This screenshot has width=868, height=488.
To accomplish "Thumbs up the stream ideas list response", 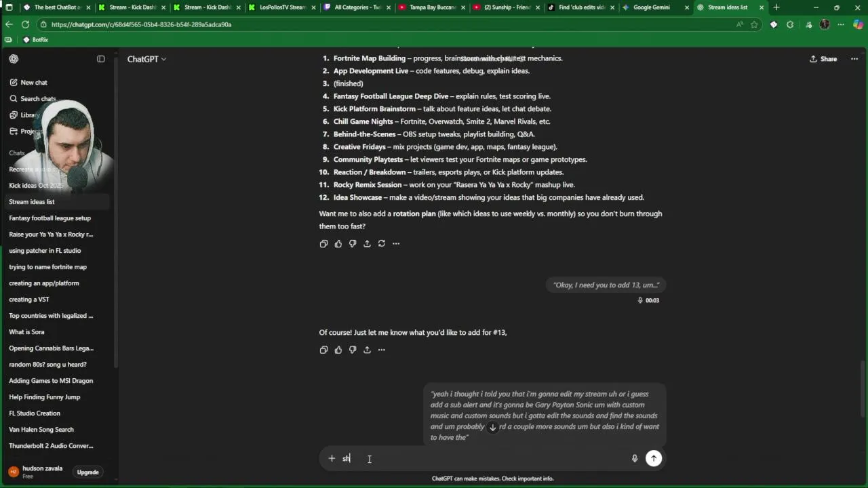I will click(x=338, y=243).
